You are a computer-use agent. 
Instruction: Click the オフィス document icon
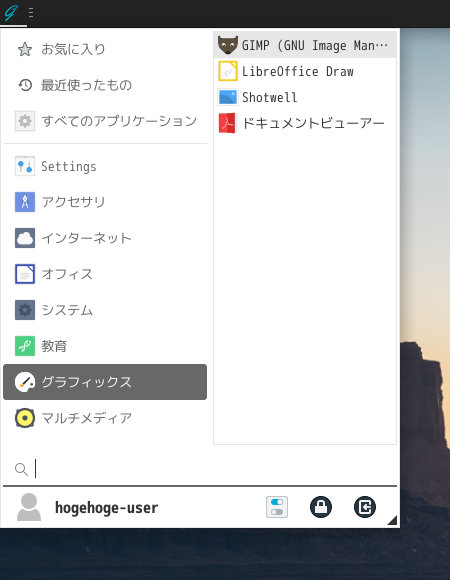[x=25, y=274]
